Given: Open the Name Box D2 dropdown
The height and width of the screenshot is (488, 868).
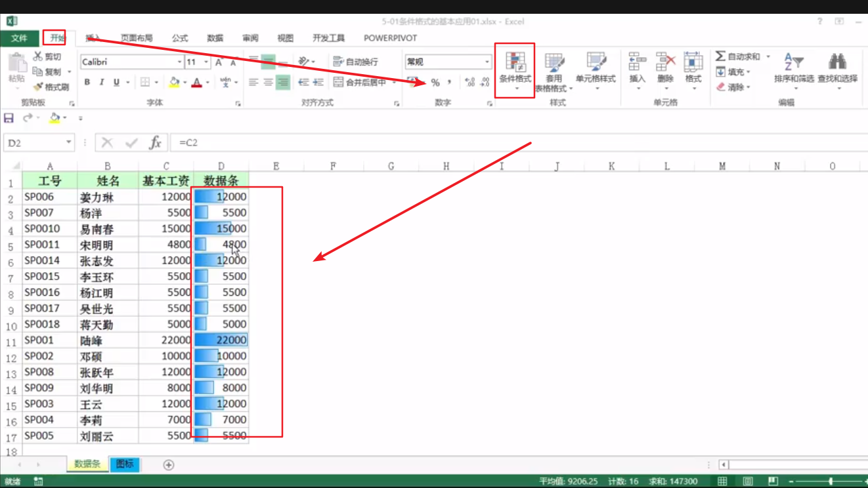Looking at the screenshot, I should 68,142.
